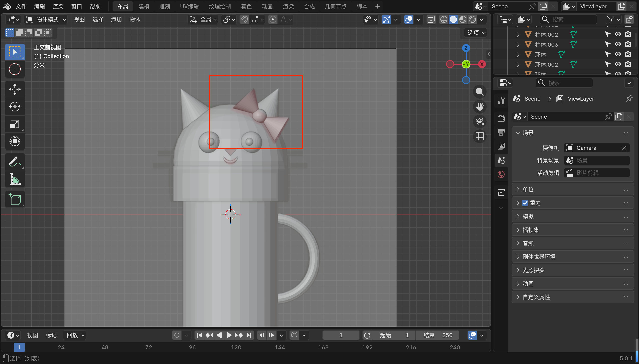Open World properties tab
This screenshot has height=364, width=639.
[x=501, y=174]
